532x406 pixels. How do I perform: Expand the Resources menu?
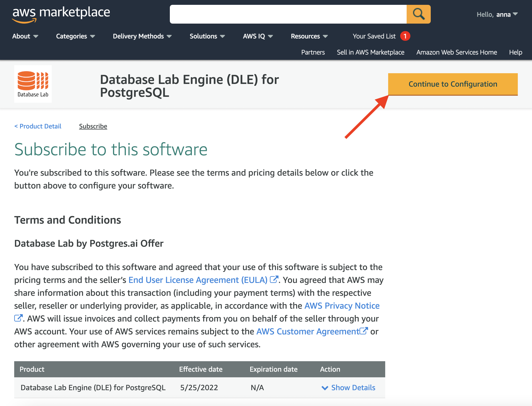(x=309, y=36)
